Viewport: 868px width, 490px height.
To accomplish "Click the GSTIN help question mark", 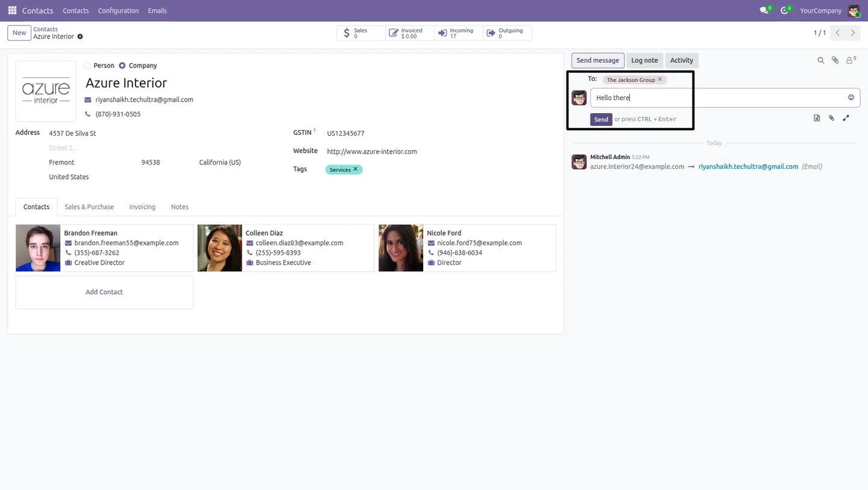I will 315,130.
